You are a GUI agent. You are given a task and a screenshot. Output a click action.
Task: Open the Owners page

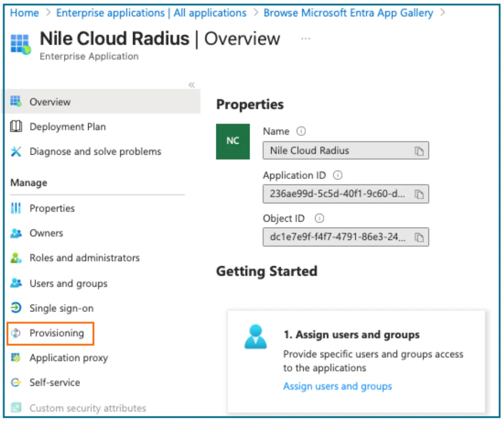(46, 233)
